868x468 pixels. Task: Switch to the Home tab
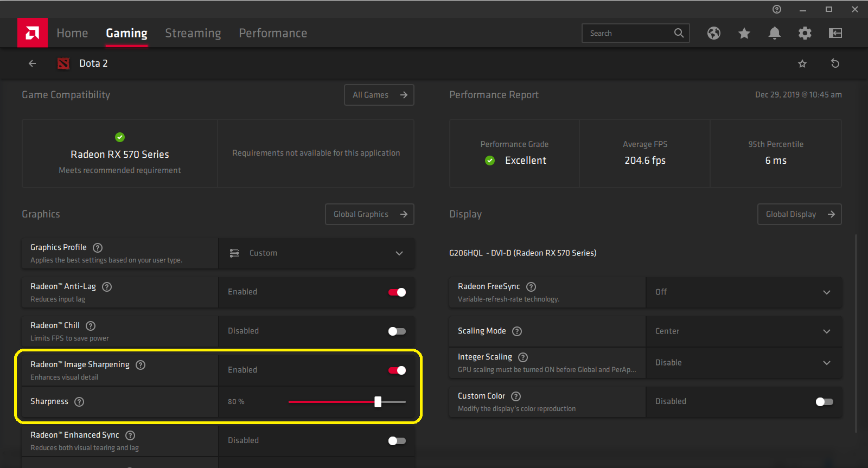pyautogui.click(x=72, y=33)
